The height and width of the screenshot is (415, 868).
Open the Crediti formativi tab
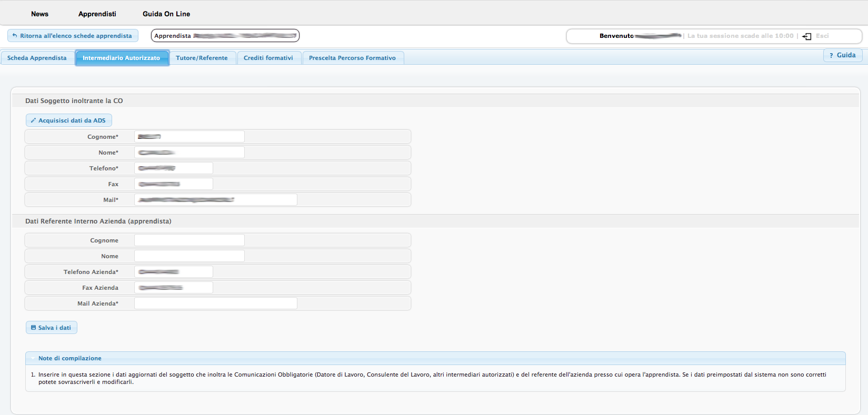click(x=268, y=58)
